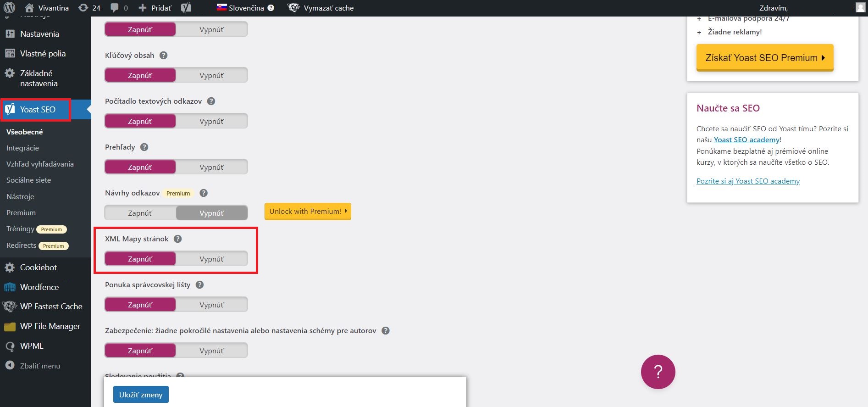Open the user avatar in admin bar
The height and width of the screenshot is (407, 868).
click(x=860, y=8)
